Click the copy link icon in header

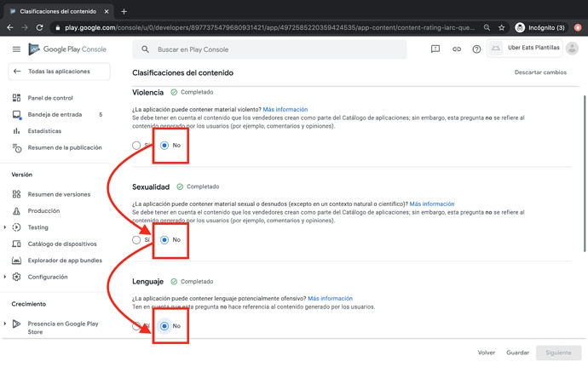coord(456,49)
